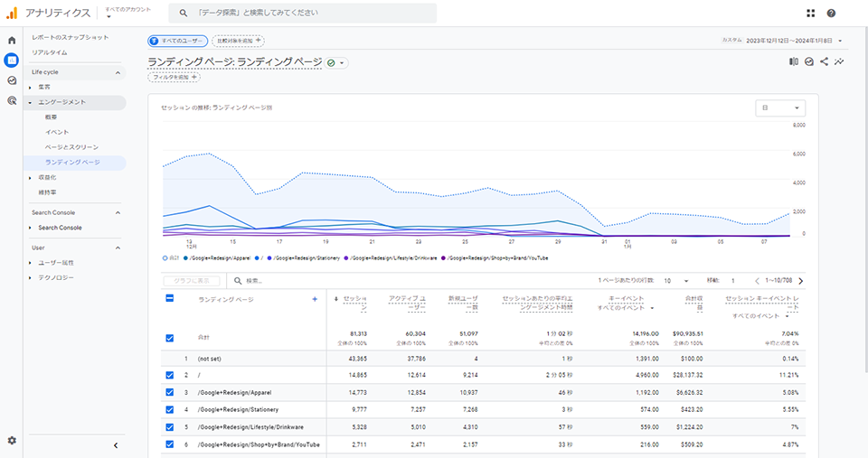Open the help question mark icon
The image size is (868, 458).
coord(831,14)
